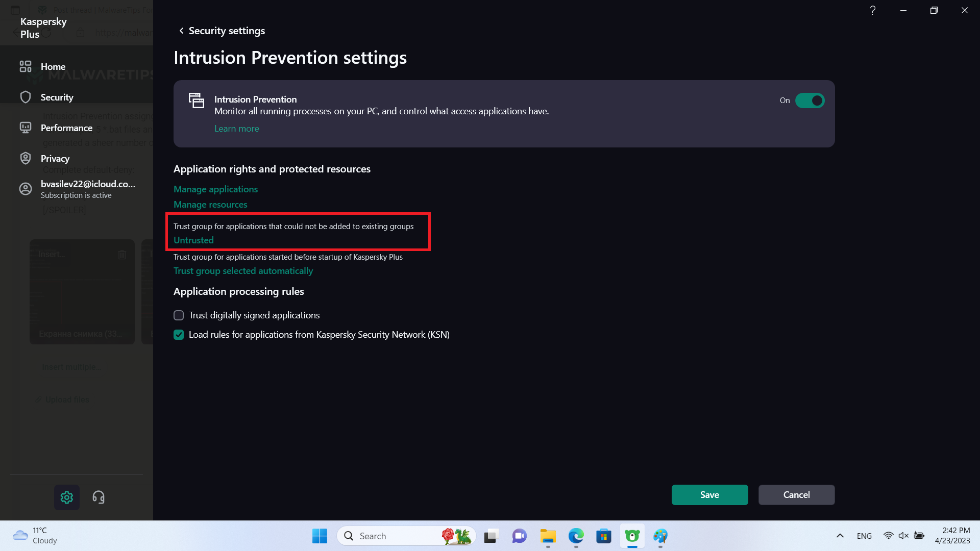Click the Save button

click(709, 494)
